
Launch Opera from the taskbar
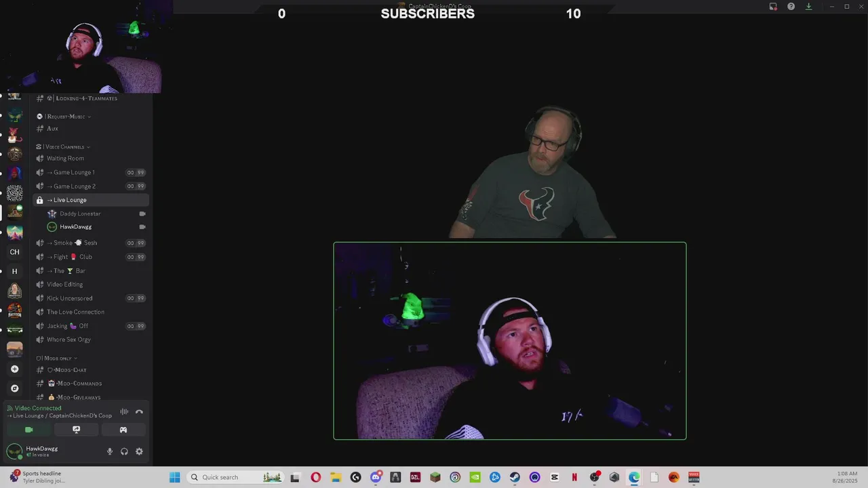(x=316, y=477)
